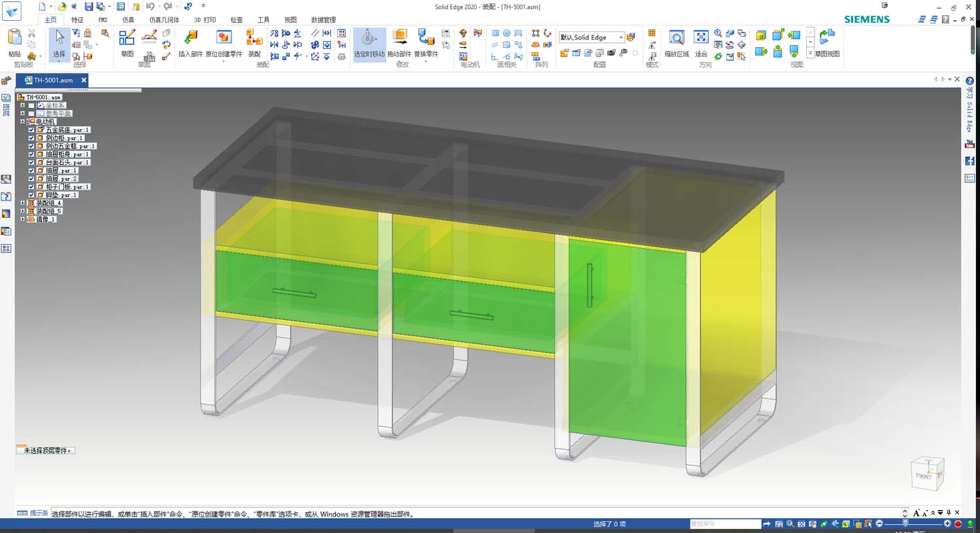Click the ribbon vertical scrollbar
This screenshot has height=533, width=980.
[x=972, y=41]
